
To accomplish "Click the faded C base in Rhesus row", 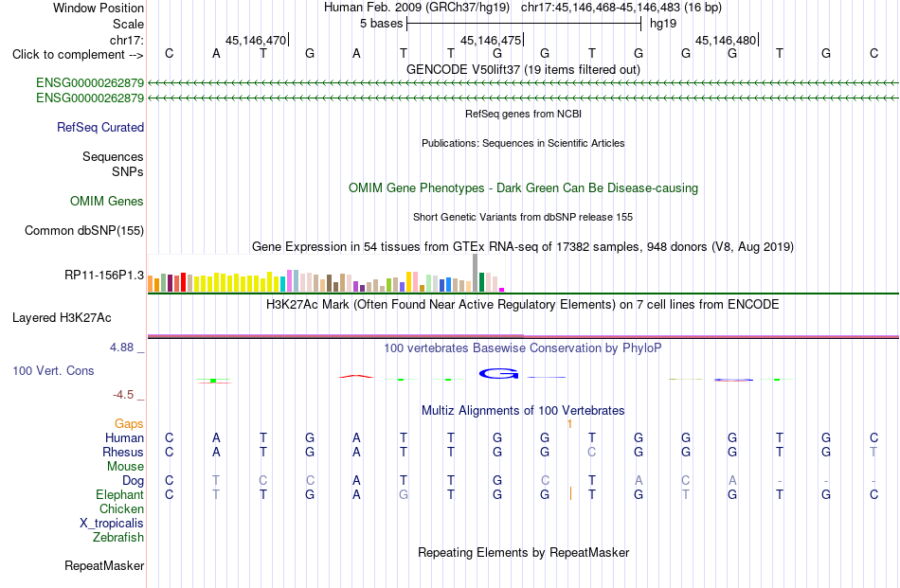I will (x=592, y=452).
